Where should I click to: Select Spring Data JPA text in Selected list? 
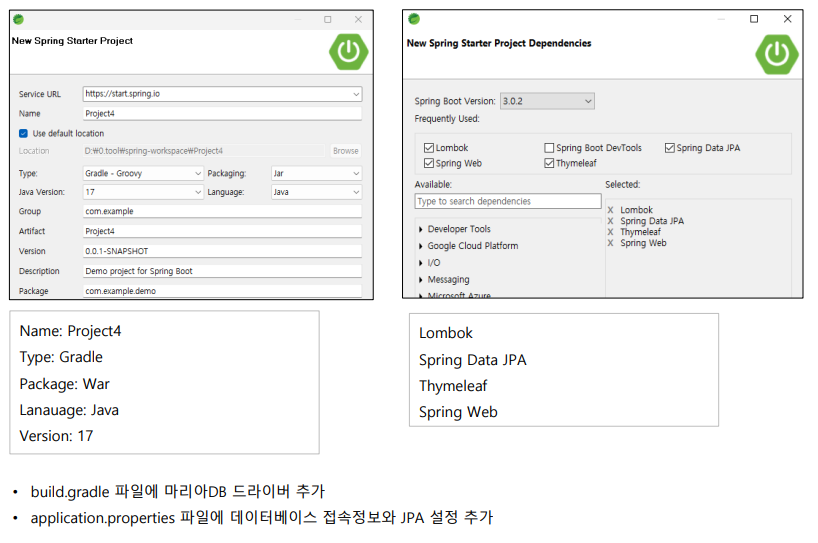[652, 221]
